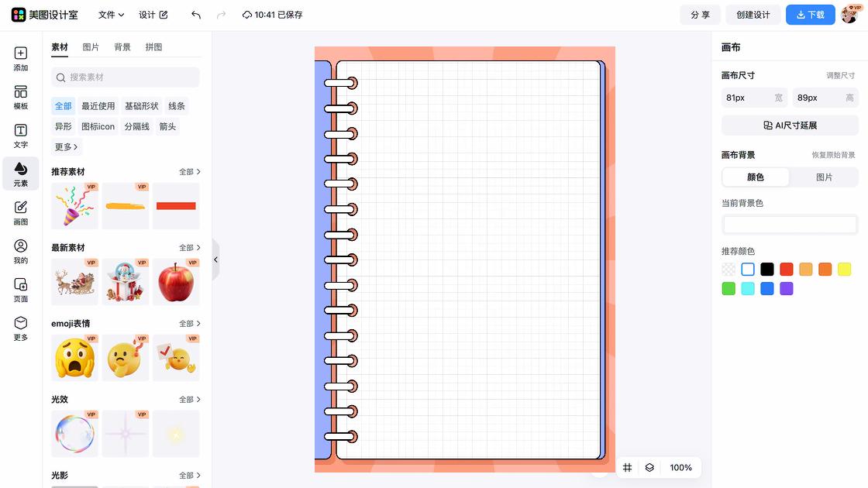
Task: Open the 我的 (Mine) sidebar panel
Action: [x=20, y=251]
